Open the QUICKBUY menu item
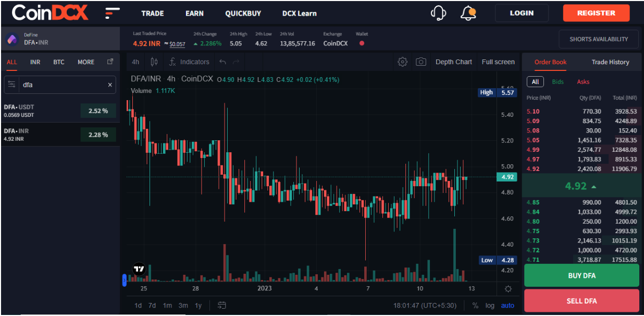 (x=243, y=13)
